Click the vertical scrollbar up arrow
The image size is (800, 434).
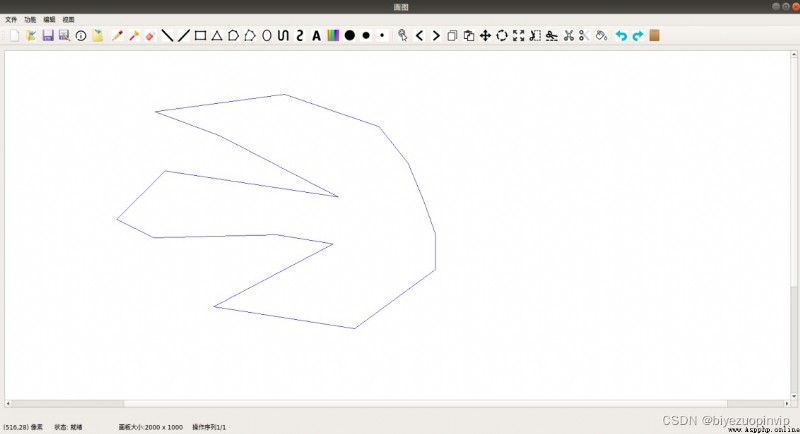click(x=794, y=54)
